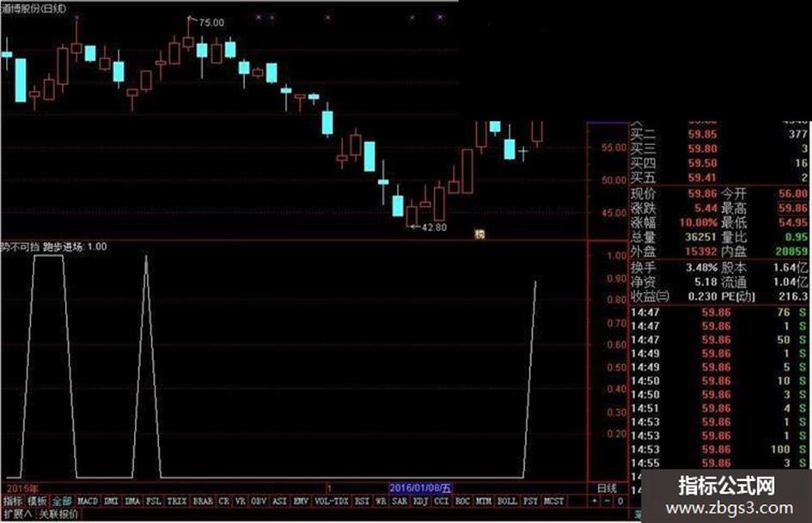Click the 现价 current price 59.86
The height and width of the screenshot is (523, 812).
703,194
